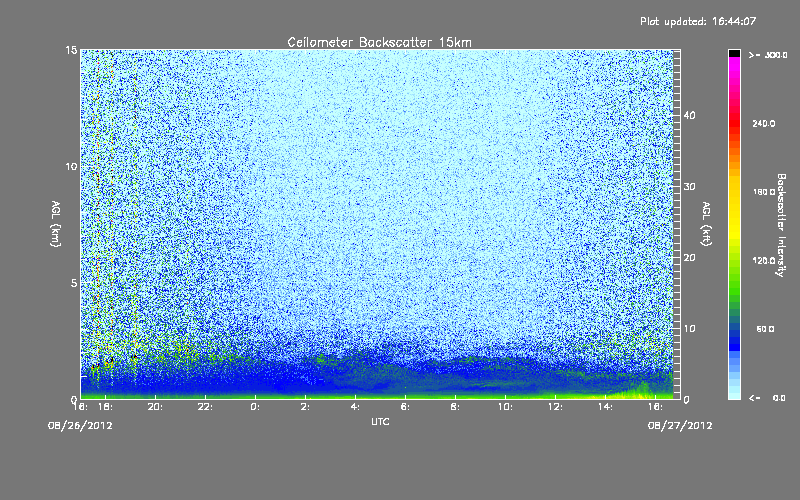The width and height of the screenshot is (800, 500).
Task: Click the "60.0" colorbar value
Action: point(765,329)
